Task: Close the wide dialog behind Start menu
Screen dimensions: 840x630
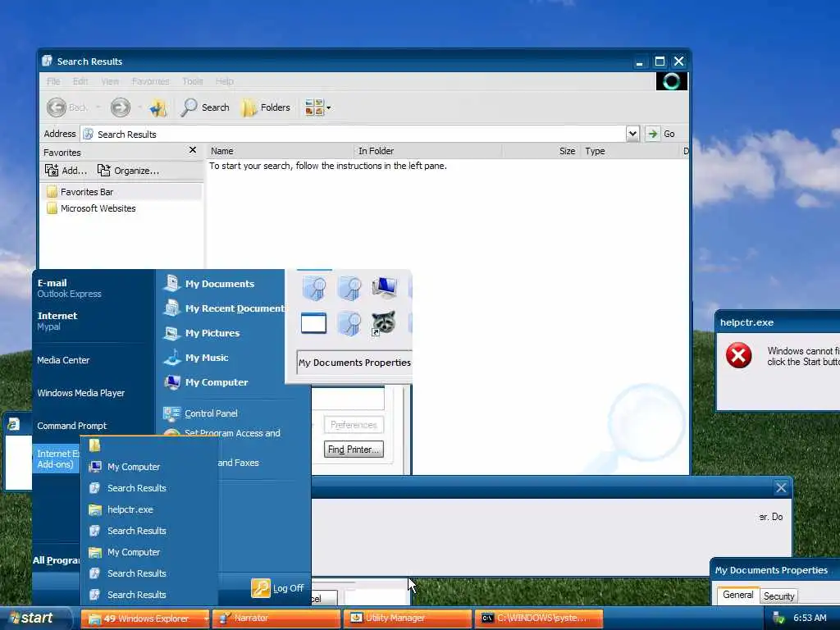Action: [781, 487]
